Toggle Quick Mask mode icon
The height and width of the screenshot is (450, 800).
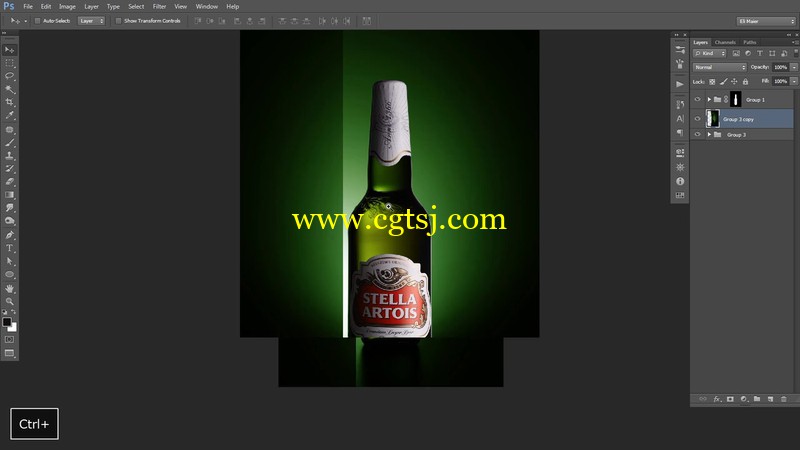(9, 339)
